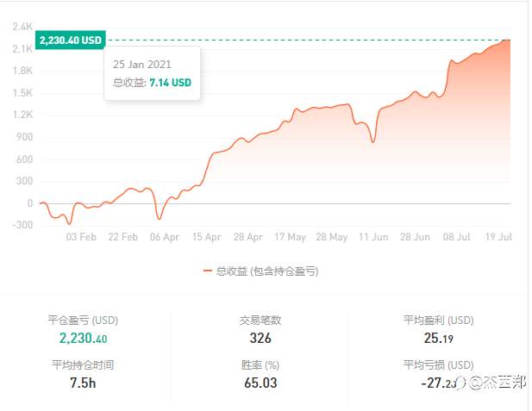
Task: Click the 交易笔数 value 326
Action: coord(260,339)
